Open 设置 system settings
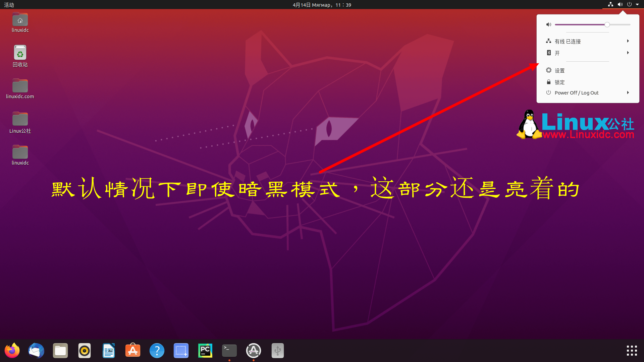The width and height of the screenshot is (644, 362). click(559, 70)
